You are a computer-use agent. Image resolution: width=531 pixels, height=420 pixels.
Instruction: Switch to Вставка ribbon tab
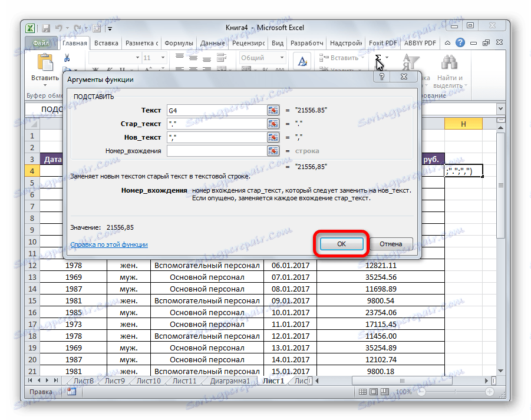click(106, 43)
